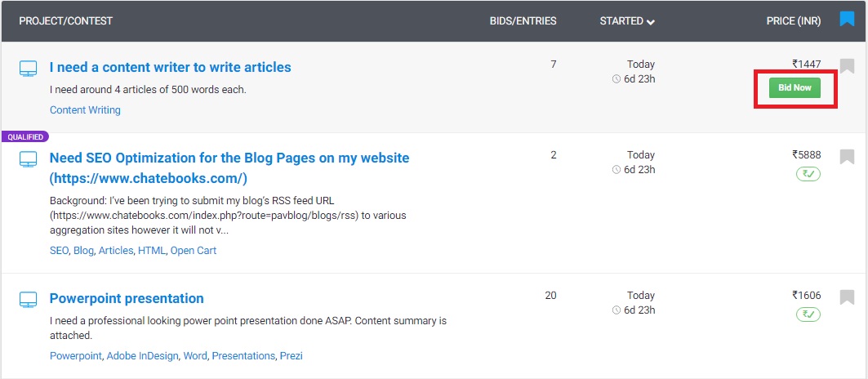Open Need SEO Optimization project title
This screenshot has width=868, height=379.
point(229,168)
